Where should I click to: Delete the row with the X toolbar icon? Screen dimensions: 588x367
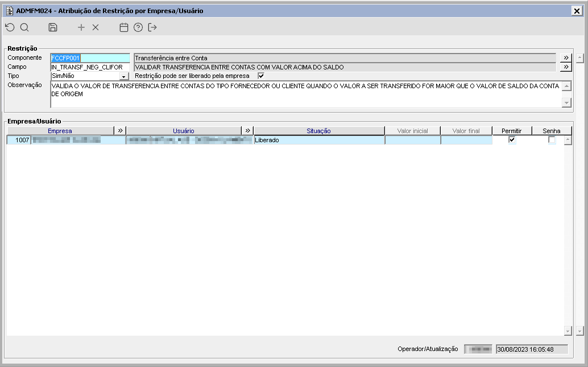coord(96,27)
